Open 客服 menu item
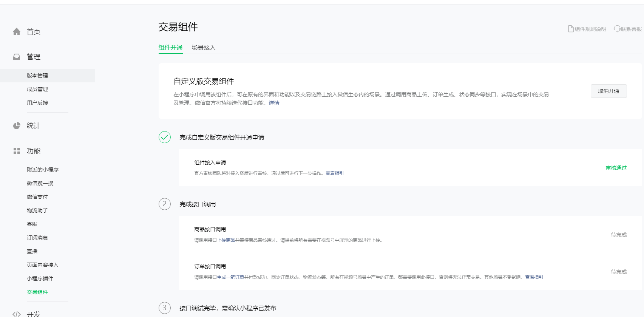Viewport: 644px width, 317px height. pyautogui.click(x=32, y=224)
